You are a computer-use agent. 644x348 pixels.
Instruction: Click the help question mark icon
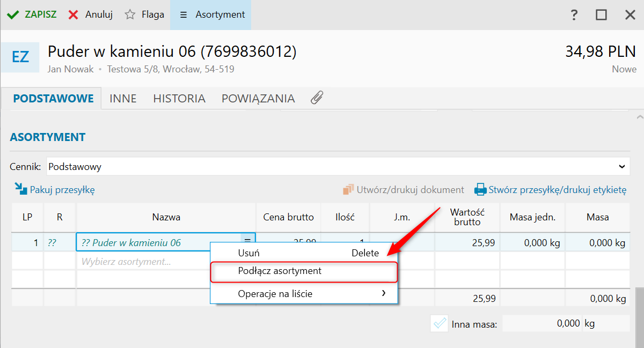[x=574, y=15]
